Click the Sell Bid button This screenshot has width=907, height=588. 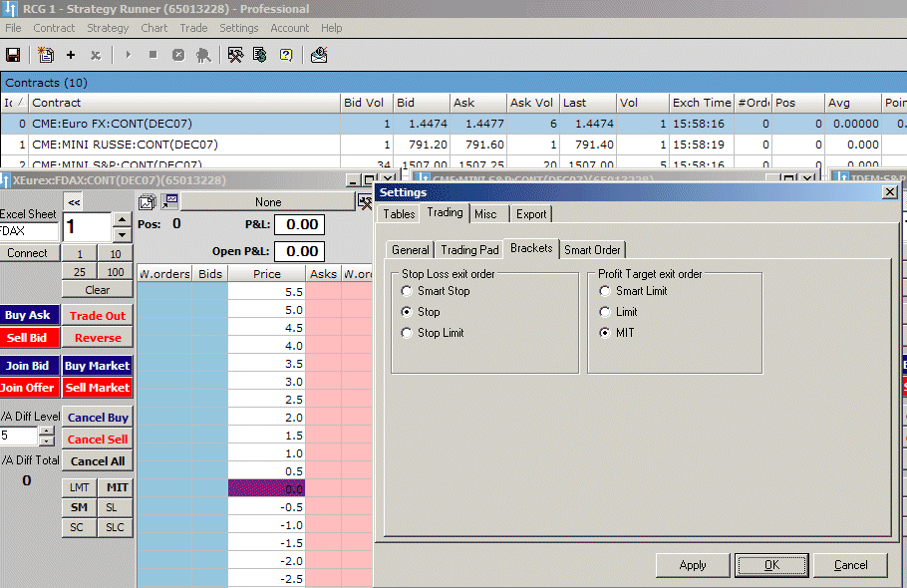pyautogui.click(x=28, y=338)
